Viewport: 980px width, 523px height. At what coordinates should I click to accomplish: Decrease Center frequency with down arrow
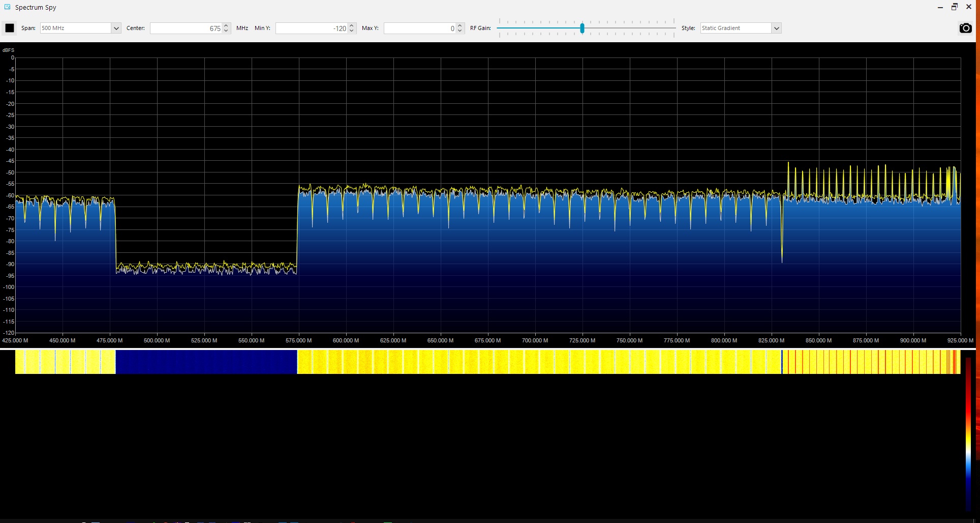pos(226,31)
